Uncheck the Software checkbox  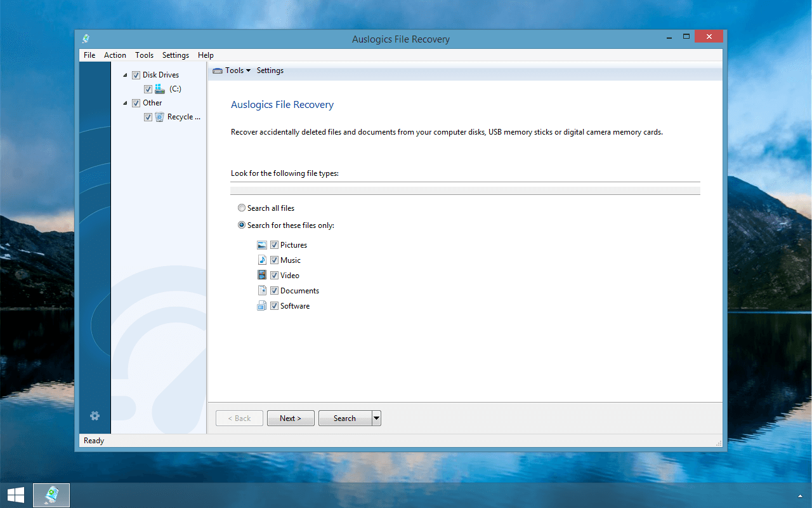click(x=274, y=306)
